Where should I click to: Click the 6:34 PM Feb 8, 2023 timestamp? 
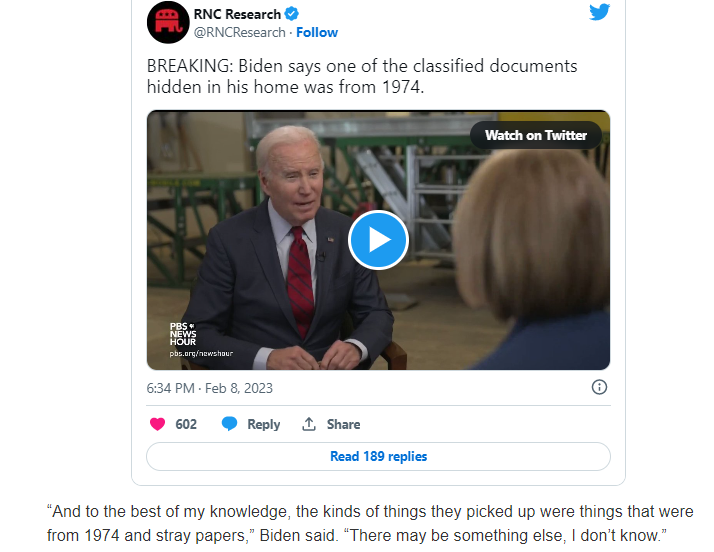(209, 388)
